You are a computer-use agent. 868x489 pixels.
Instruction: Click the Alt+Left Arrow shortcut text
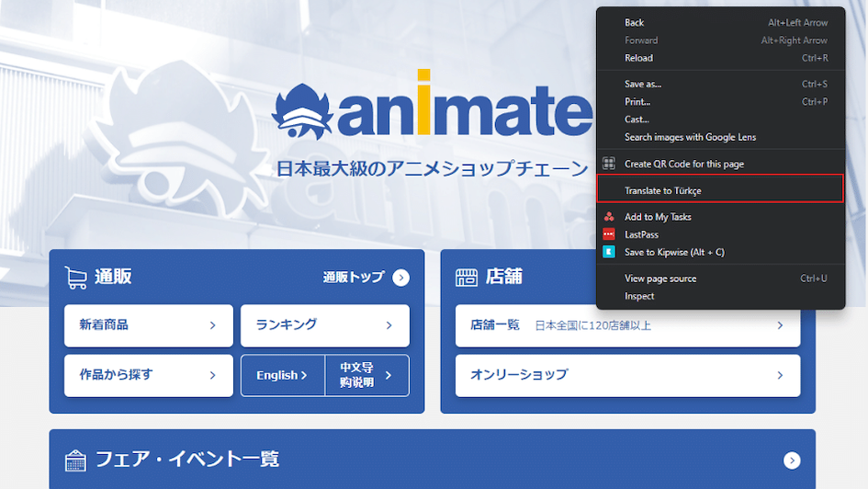pyautogui.click(x=797, y=23)
